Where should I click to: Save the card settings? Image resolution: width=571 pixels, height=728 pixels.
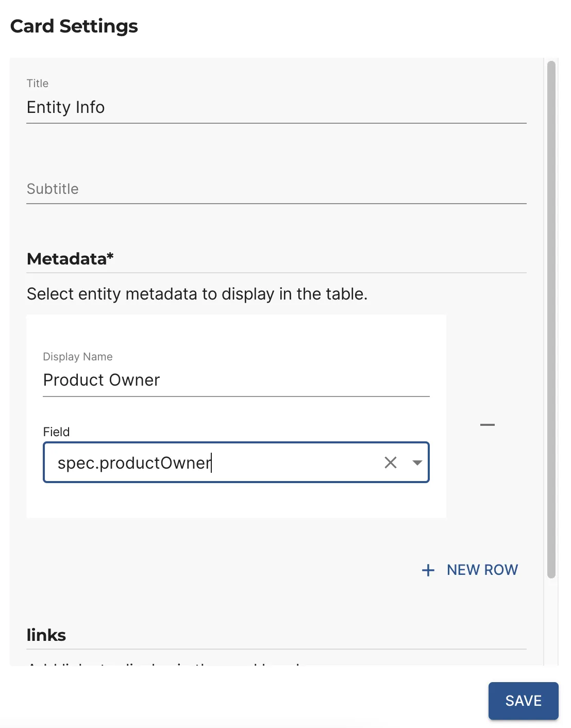coord(523,701)
